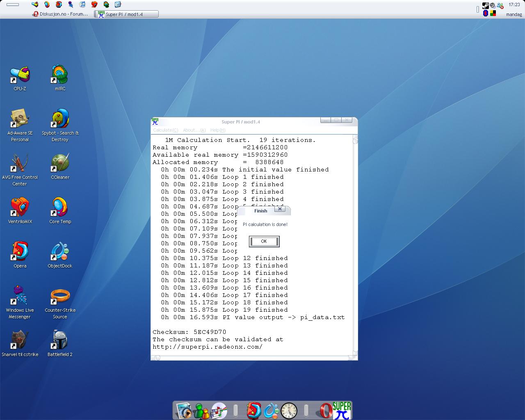The image size is (525, 420).
Task: Switch to Diskusjon.no Forum taskbar item
Action: point(60,14)
